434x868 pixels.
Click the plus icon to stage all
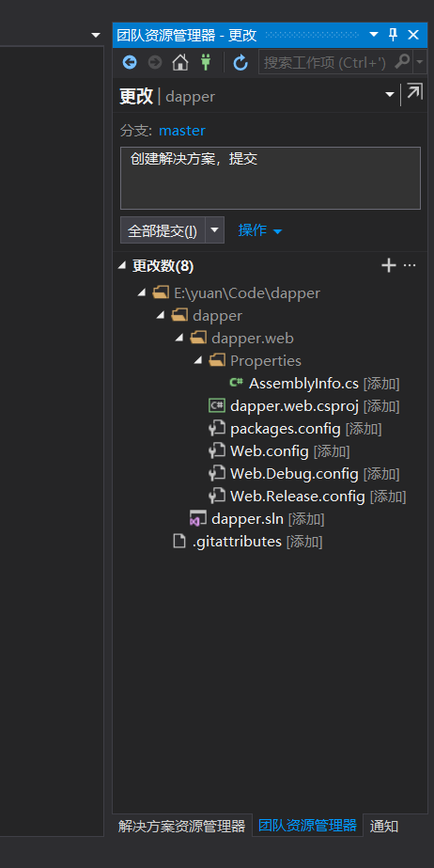pyautogui.click(x=389, y=266)
